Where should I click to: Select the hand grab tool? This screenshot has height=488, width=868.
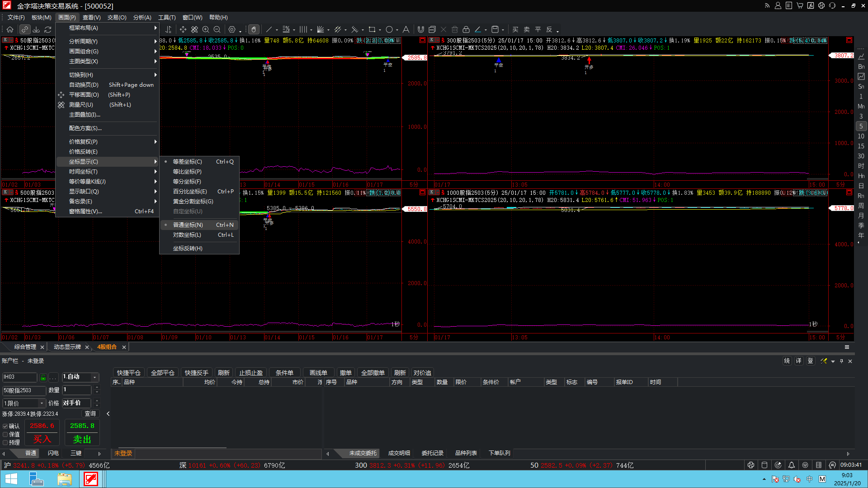pyautogui.click(x=254, y=29)
